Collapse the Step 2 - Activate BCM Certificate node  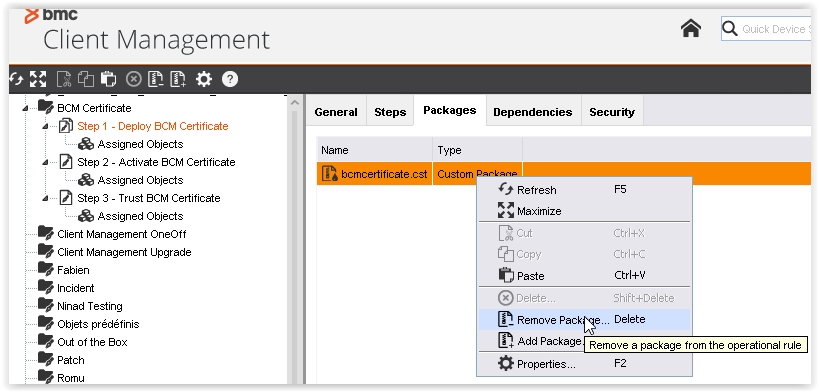point(45,163)
